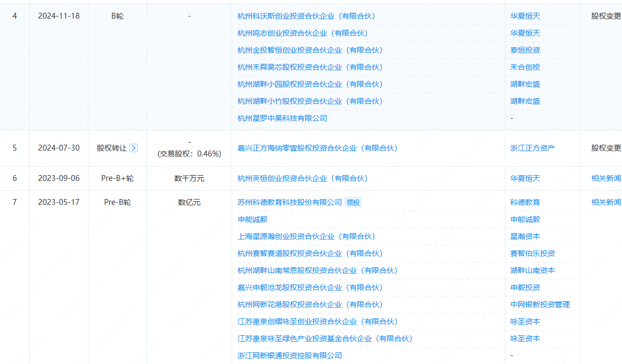Image resolution: width=622 pixels, height=364 pixels.
Task: Open 科德教育 institution link
Action: click(525, 202)
